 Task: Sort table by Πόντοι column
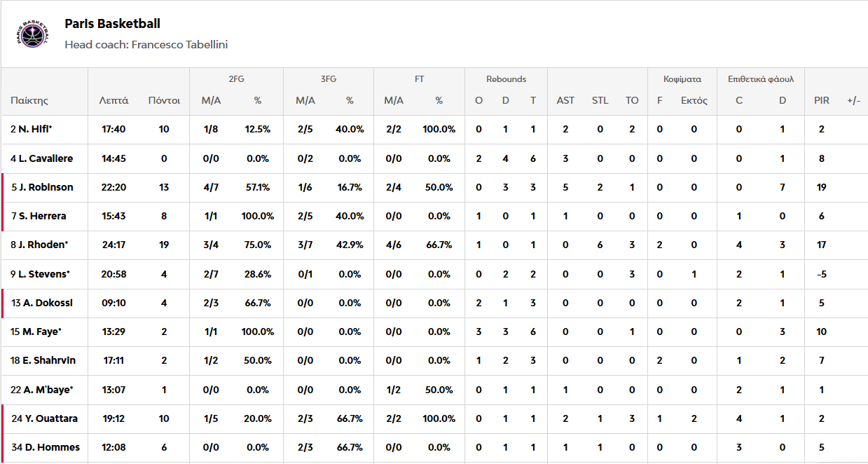(x=164, y=100)
